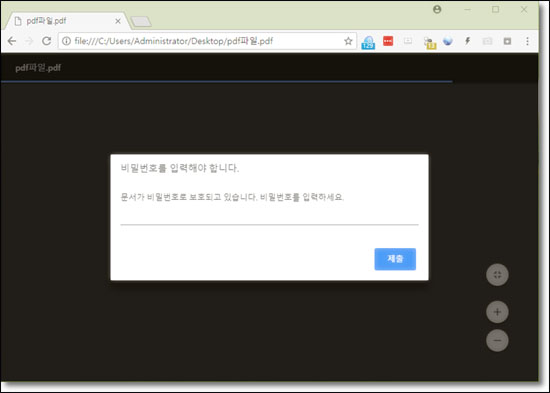Click the message about password-protected document

[232, 197]
